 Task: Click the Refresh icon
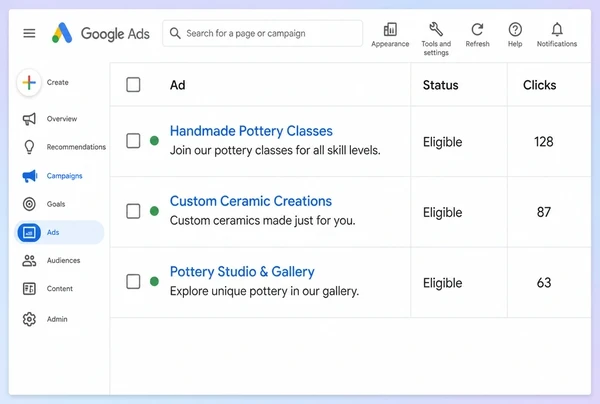tap(477, 29)
